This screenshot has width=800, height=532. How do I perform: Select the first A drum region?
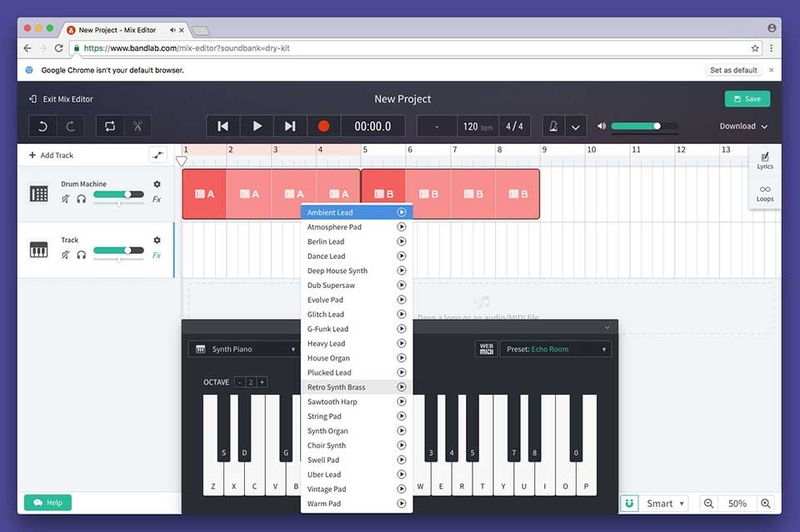click(204, 194)
